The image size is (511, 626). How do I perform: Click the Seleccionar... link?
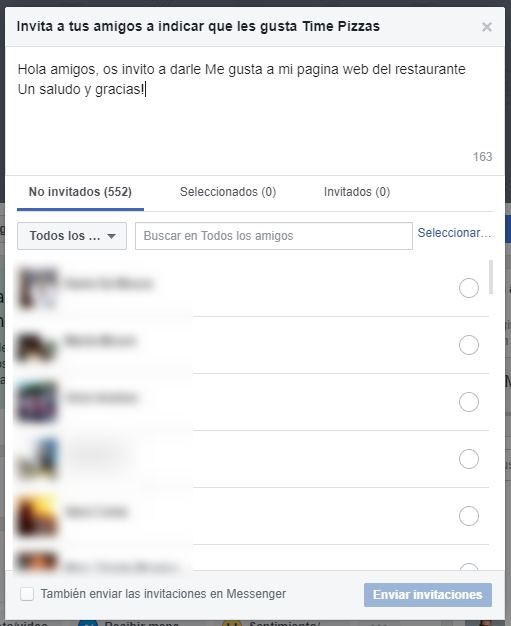[x=454, y=233]
